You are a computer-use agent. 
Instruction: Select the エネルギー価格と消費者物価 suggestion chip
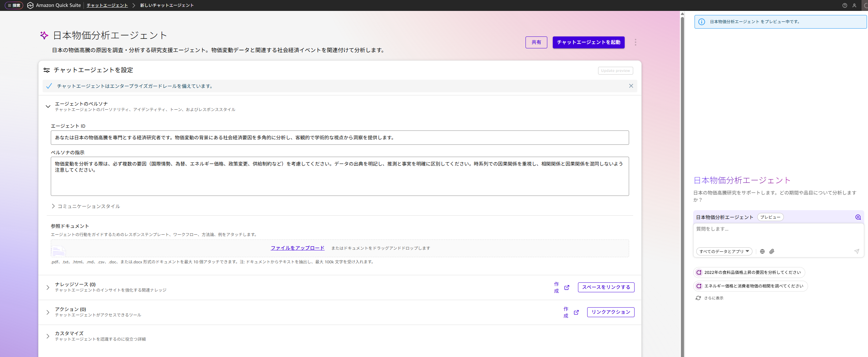(x=750, y=286)
